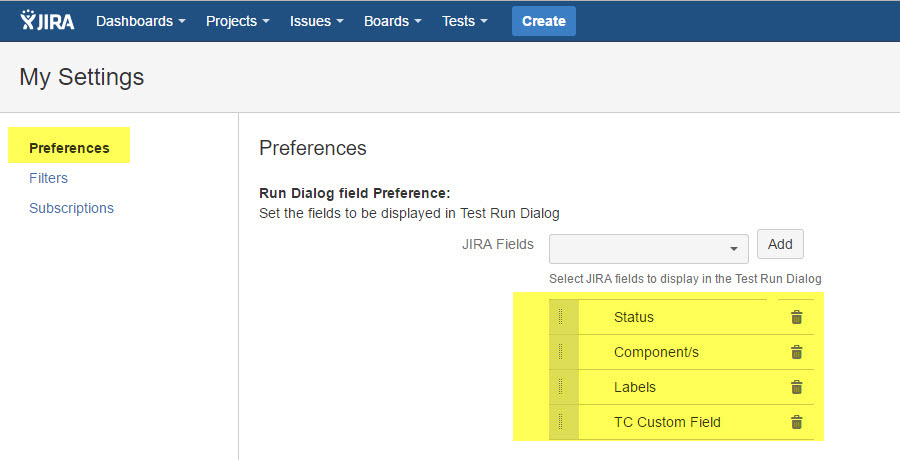The height and width of the screenshot is (460, 900).
Task: Click the Add button
Action: tap(780, 244)
